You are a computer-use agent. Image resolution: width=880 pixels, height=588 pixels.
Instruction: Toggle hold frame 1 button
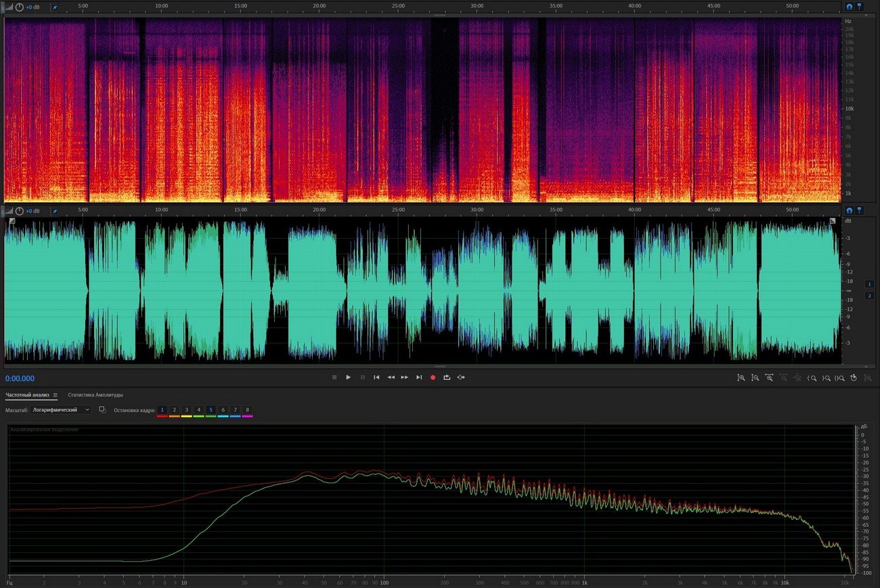(162, 410)
